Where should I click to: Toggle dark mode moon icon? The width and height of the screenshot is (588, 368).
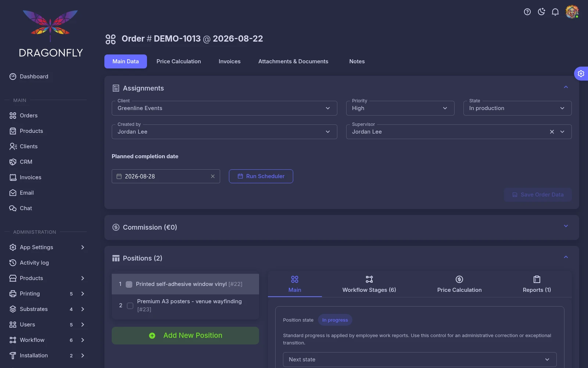[x=541, y=12]
